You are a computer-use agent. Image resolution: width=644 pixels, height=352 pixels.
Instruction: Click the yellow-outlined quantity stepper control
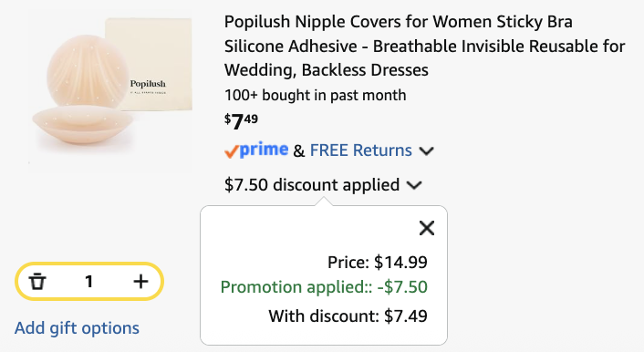pos(89,282)
